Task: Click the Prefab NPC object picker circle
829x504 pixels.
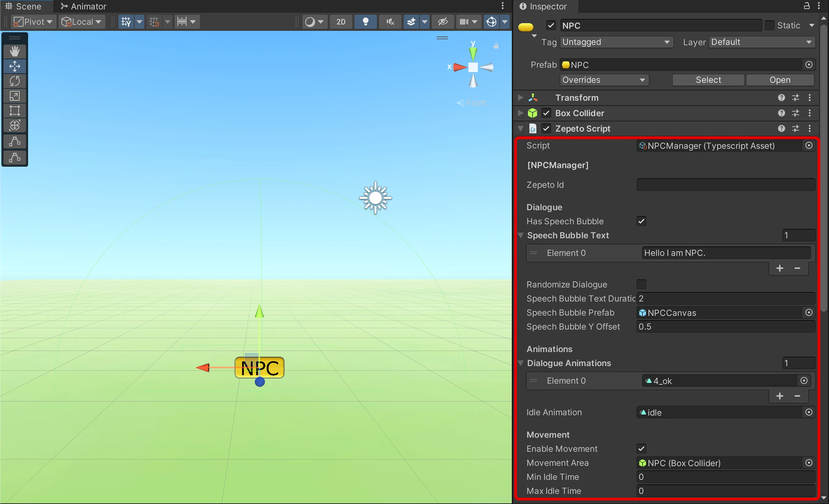Action: tap(809, 64)
